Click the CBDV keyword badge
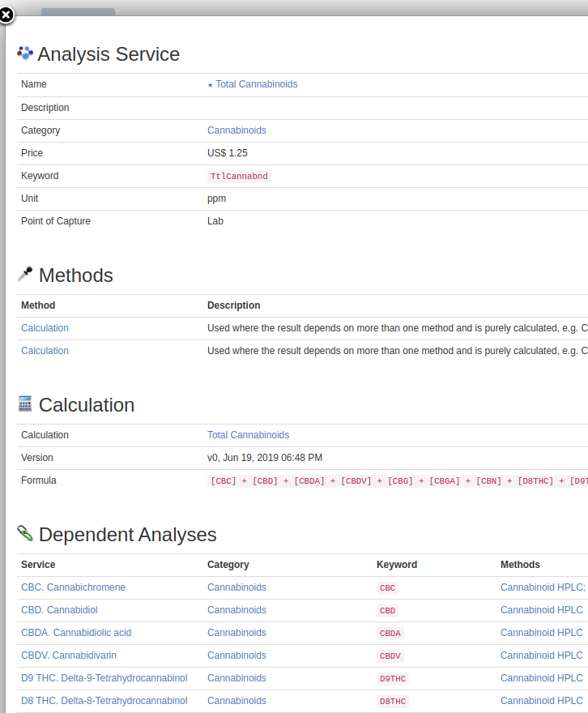Viewport: 588px width, 713px height. [x=392, y=655]
